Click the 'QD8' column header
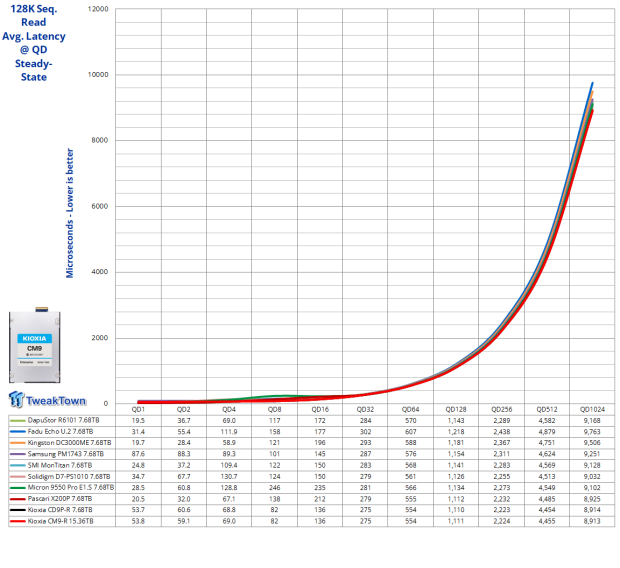This screenshot has height=568, width=620. (x=274, y=409)
